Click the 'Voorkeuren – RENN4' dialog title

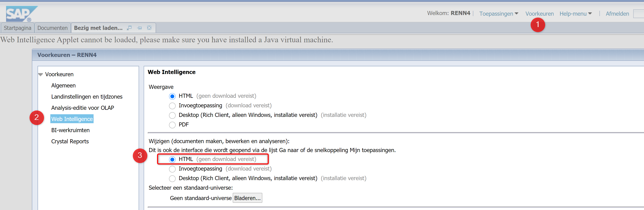[x=67, y=55]
